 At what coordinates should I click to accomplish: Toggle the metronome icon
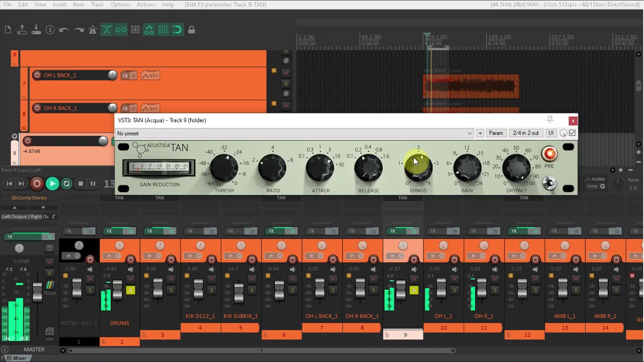click(93, 30)
